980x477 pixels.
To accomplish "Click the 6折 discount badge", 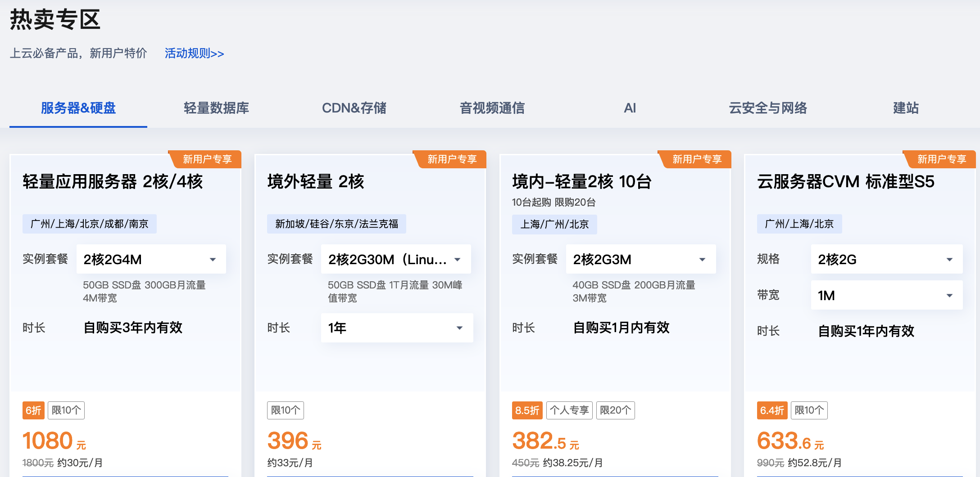I will [x=33, y=410].
